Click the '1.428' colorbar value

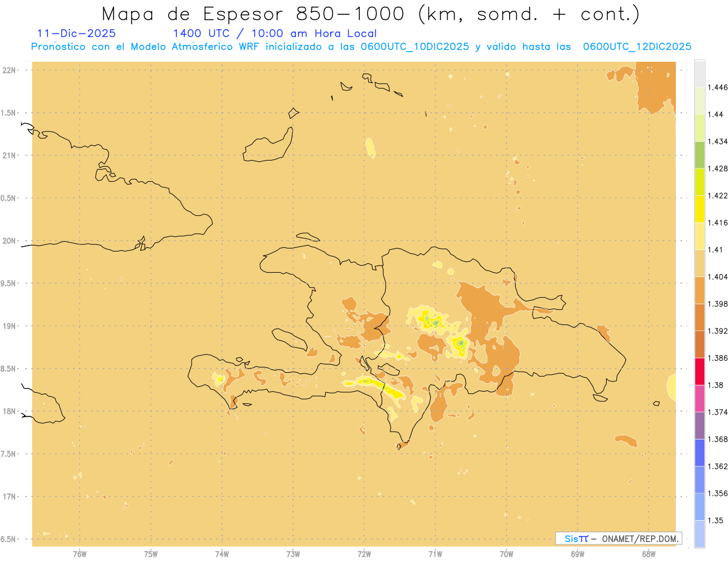718,169
